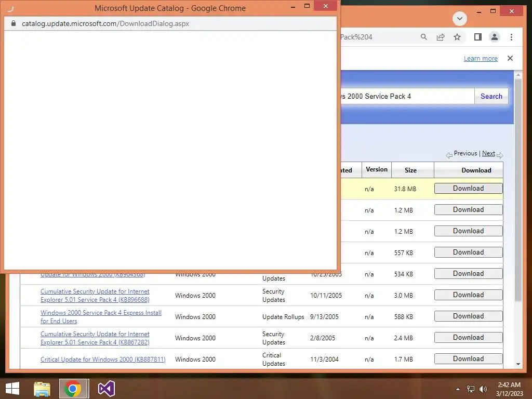Image resolution: width=532 pixels, height=399 pixels.
Task: Click the share page icon in Chrome toolbar
Action: click(x=441, y=37)
